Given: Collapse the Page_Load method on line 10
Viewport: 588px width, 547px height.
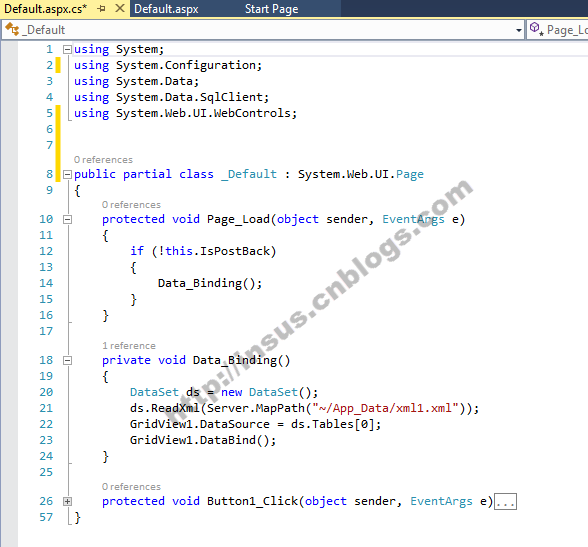Looking at the screenshot, I should tap(67, 219).
